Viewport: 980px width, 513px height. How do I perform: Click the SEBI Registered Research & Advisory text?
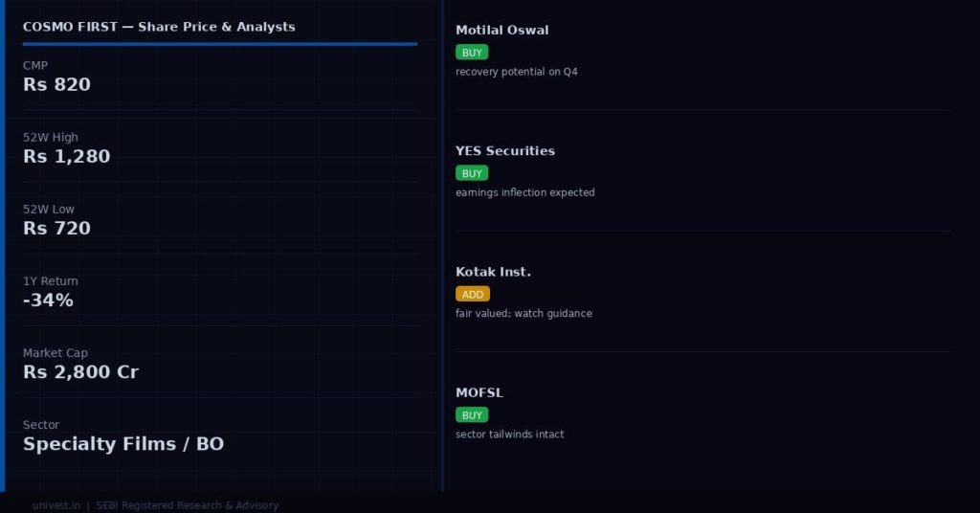click(x=187, y=505)
